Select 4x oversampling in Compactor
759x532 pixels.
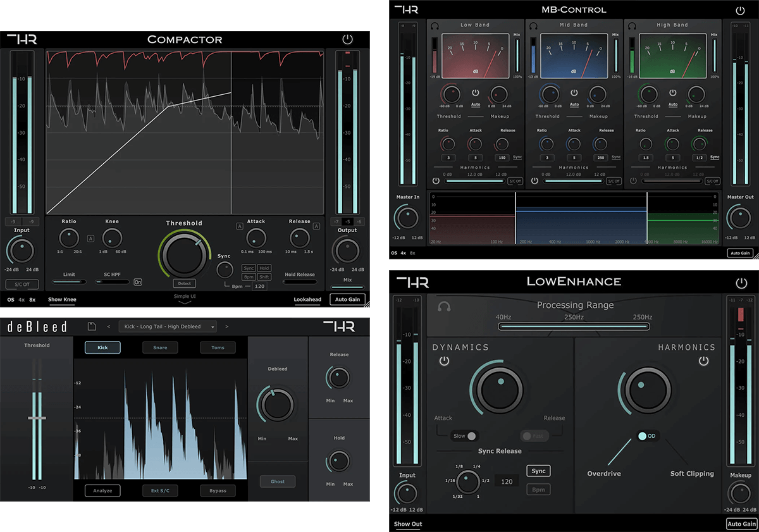22,300
